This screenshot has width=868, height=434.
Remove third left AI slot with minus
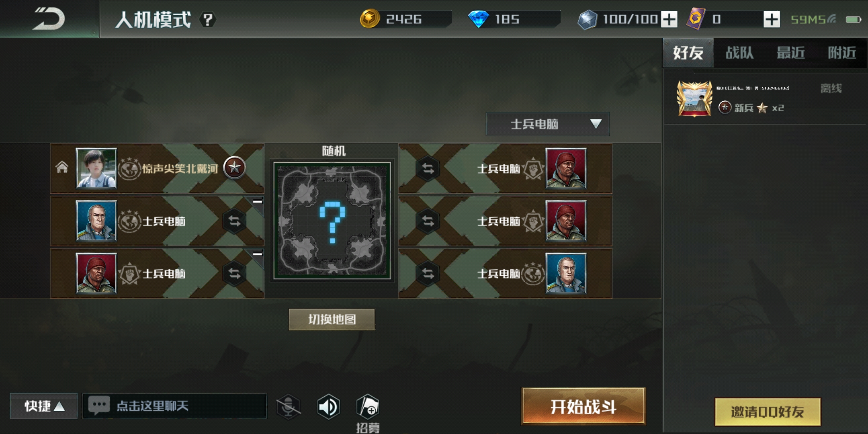click(258, 254)
